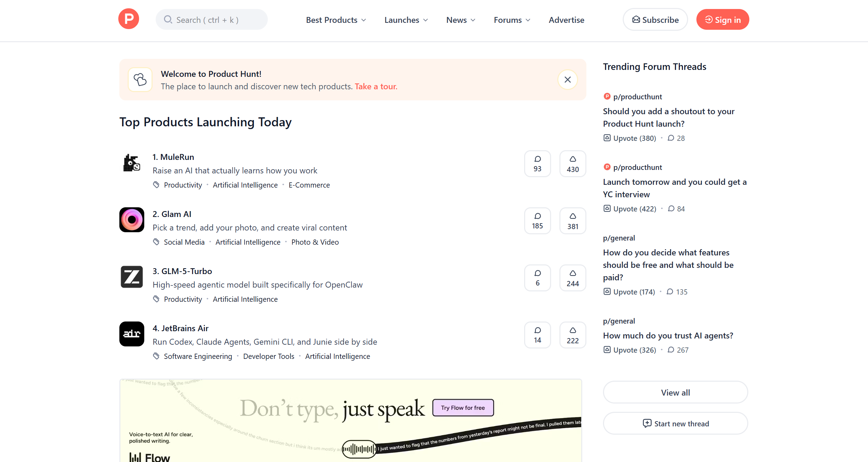Upvote (380) the shoutout launch thread
The height and width of the screenshot is (462, 868).
pos(630,138)
